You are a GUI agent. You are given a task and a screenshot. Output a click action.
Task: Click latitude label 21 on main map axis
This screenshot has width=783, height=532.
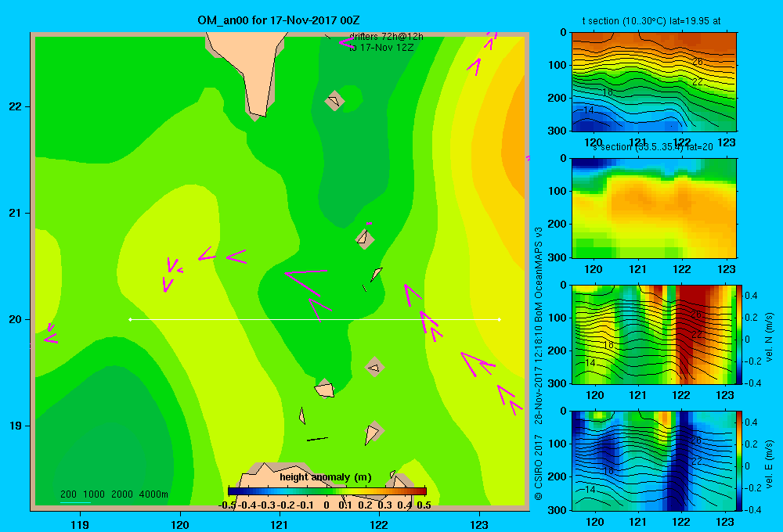pyautogui.click(x=16, y=213)
